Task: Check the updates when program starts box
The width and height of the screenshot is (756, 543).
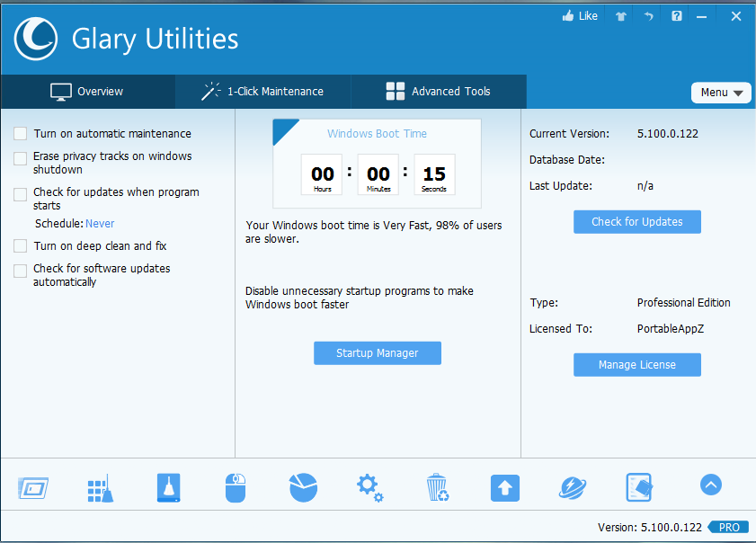Action: 21,194
